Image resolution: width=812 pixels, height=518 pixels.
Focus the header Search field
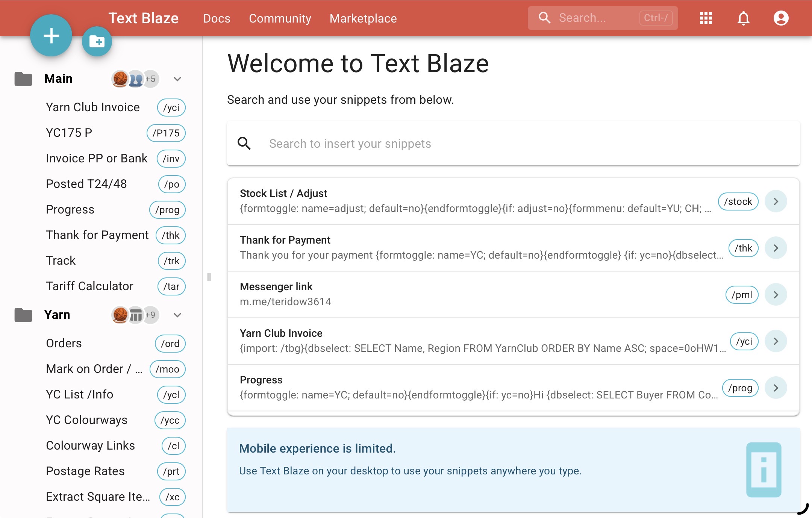603,18
